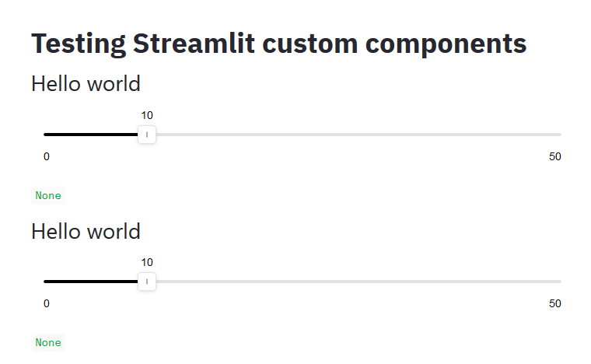Image resolution: width=591 pixels, height=364 pixels.
Task: Click the Testing Streamlit custom components title
Action: pyautogui.click(x=278, y=44)
